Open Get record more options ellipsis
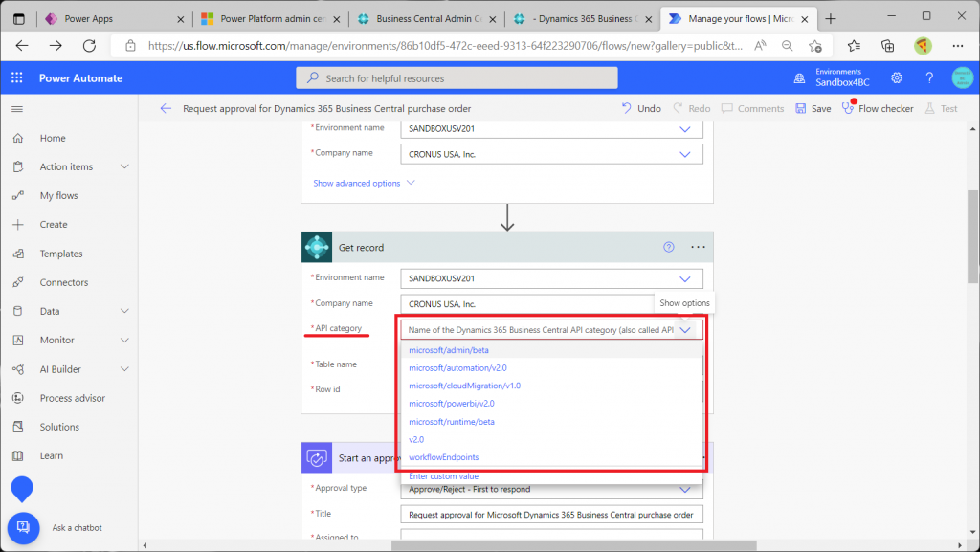The width and height of the screenshot is (980, 552). coord(698,247)
